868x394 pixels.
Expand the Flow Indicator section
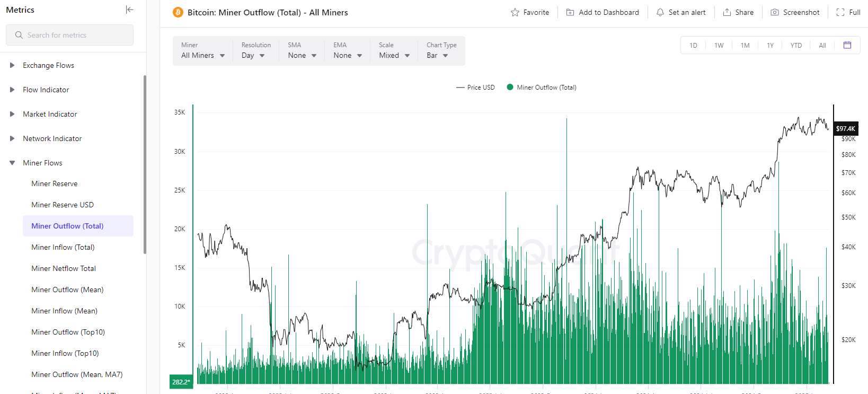tap(12, 90)
